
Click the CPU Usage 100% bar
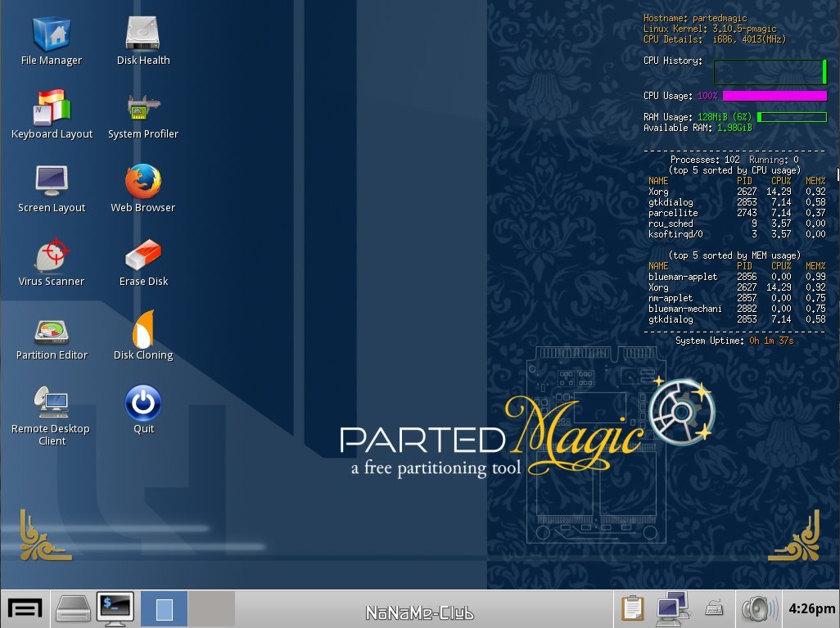tap(775, 96)
